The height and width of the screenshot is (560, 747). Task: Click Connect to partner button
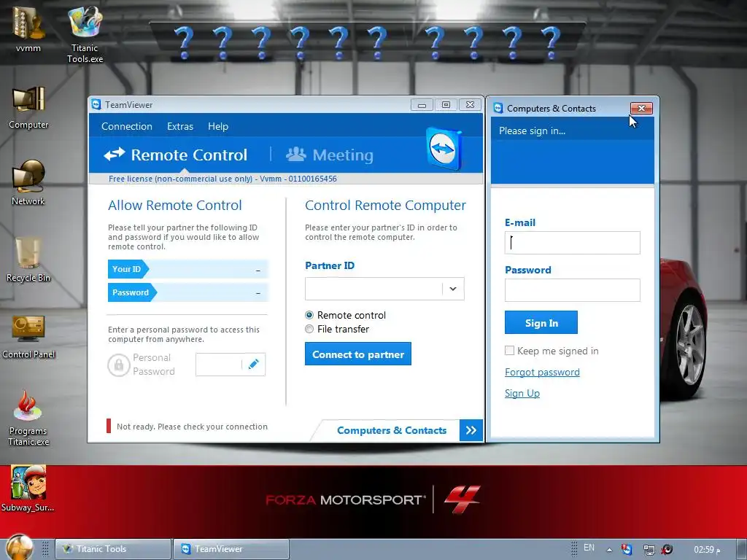(x=357, y=354)
